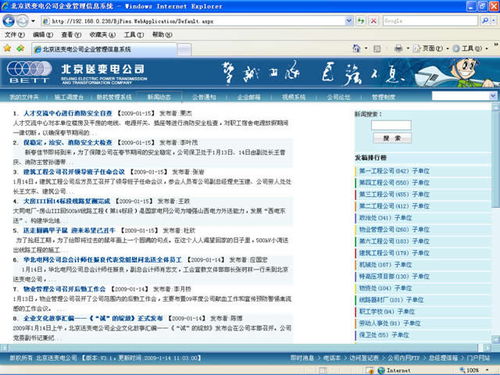
Task: Select the 公司论坛 navigation item
Action: (x=338, y=97)
